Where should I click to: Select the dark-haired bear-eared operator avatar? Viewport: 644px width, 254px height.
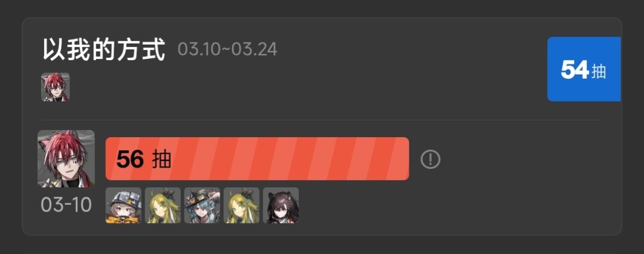281,205
